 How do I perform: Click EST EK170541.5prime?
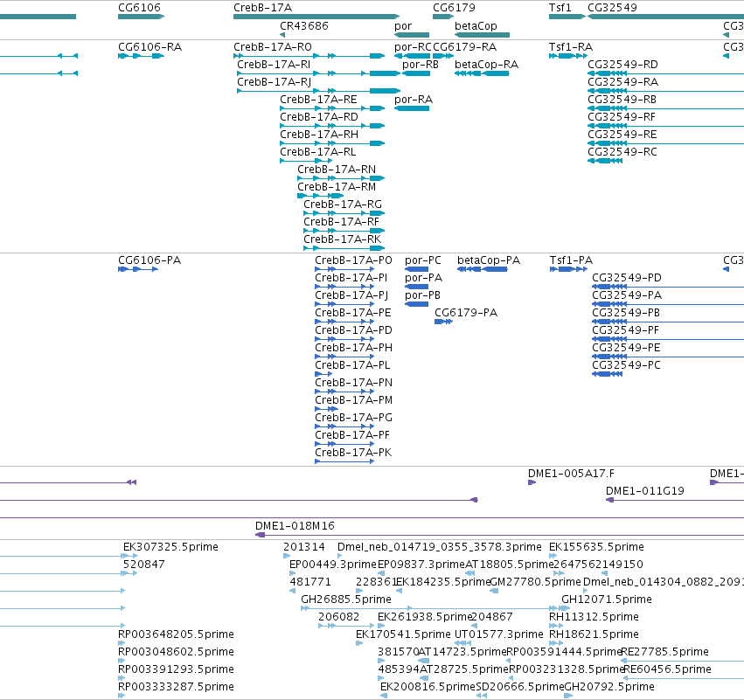tap(403, 634)
